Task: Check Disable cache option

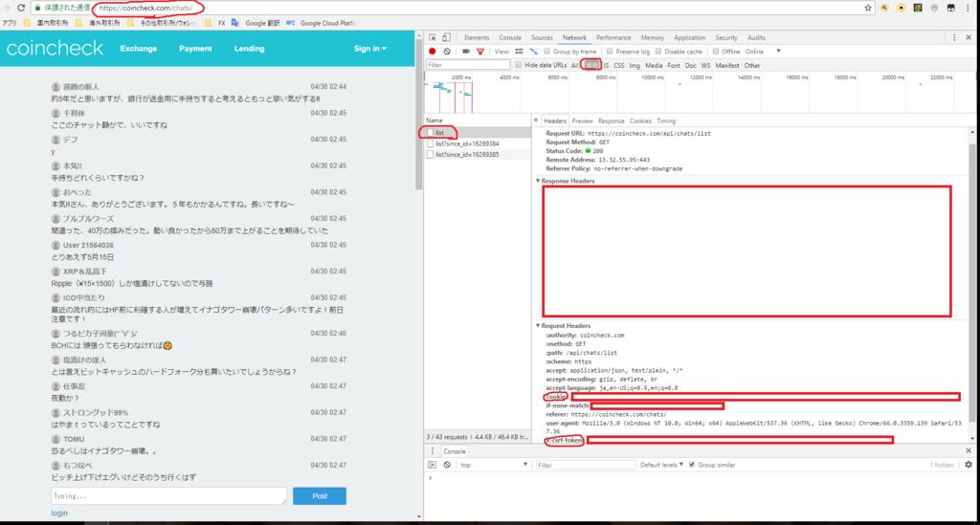Action: point(658,52)
